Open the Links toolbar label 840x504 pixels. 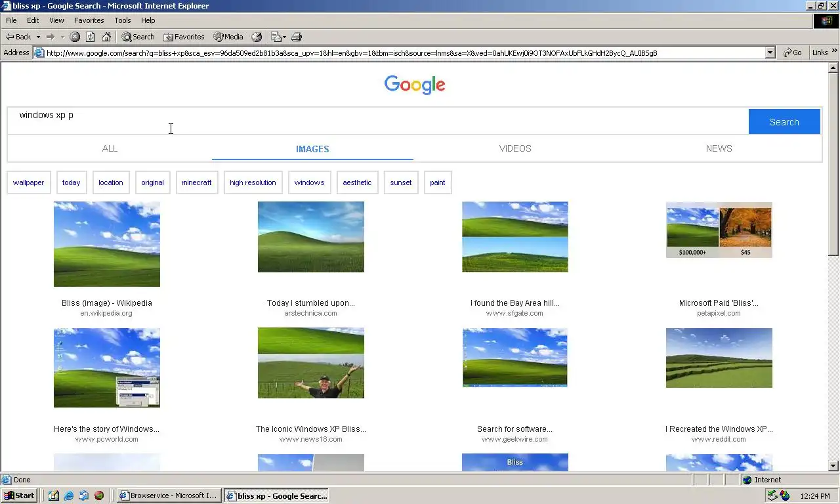pyautogui.click(x=820, y=52)
